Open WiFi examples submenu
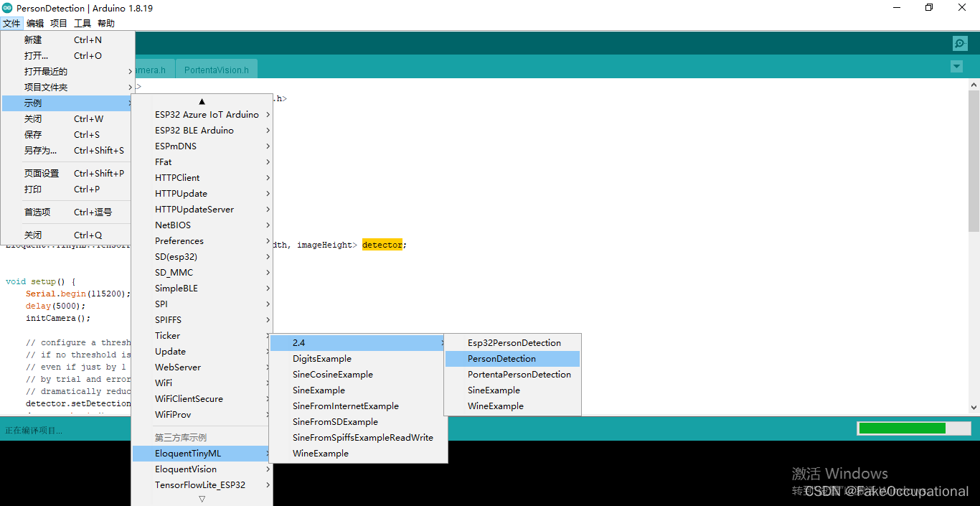The image size is (980, 506). pos(202,383)
